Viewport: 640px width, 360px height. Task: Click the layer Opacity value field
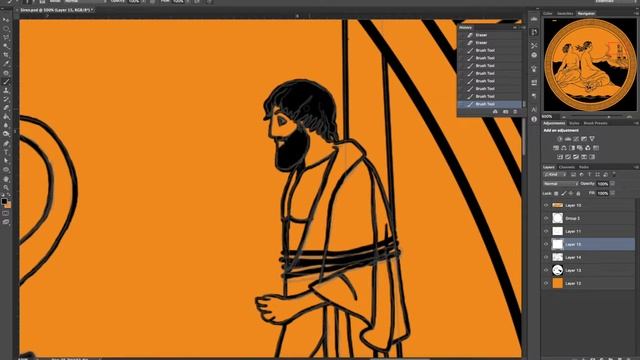point(602,184)
